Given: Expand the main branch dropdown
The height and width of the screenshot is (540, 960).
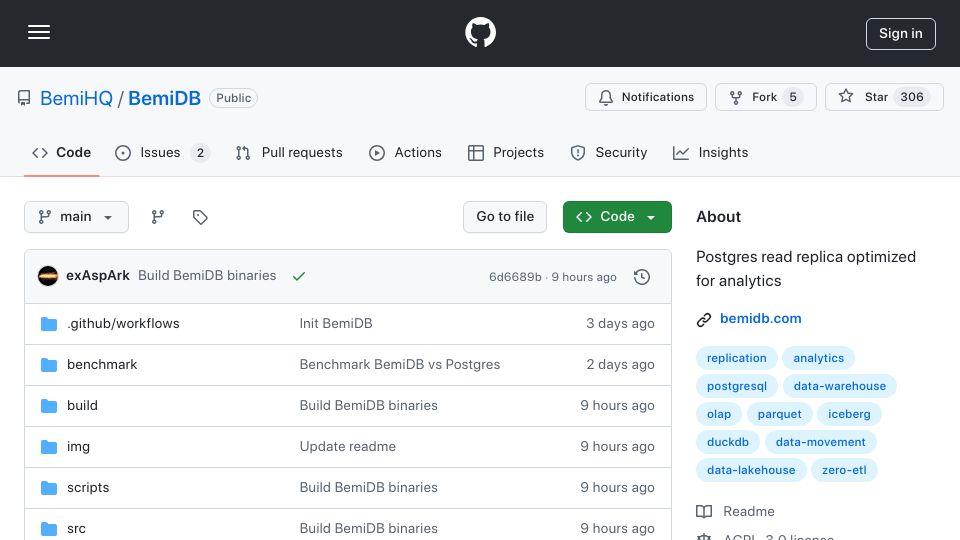Looking at the screenshot, I should (x=77, y=217).
